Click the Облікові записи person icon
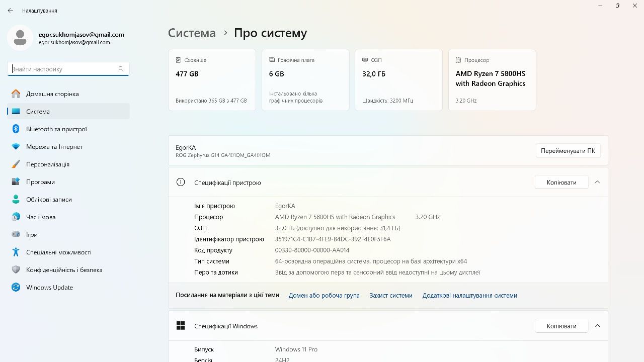The image size is (644, 362). click(16, 200)
